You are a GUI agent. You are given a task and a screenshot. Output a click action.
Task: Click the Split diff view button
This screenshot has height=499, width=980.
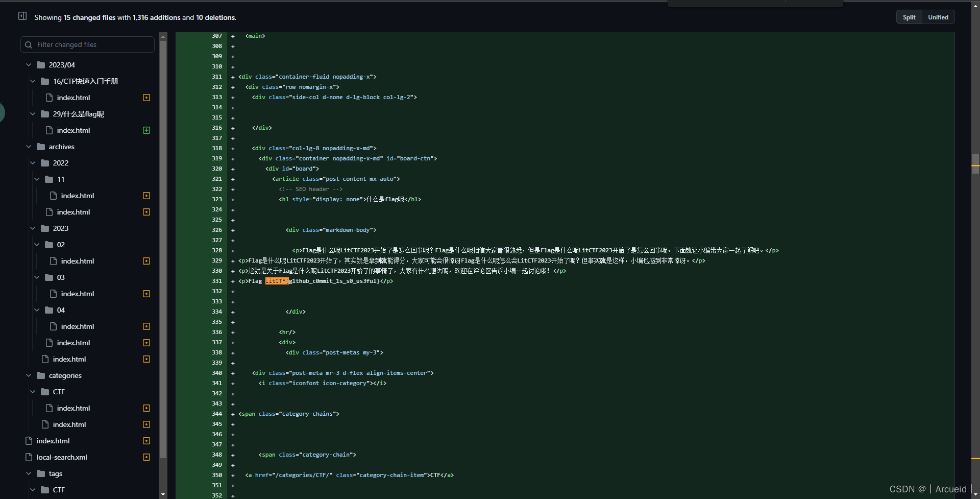pos(909,17)
